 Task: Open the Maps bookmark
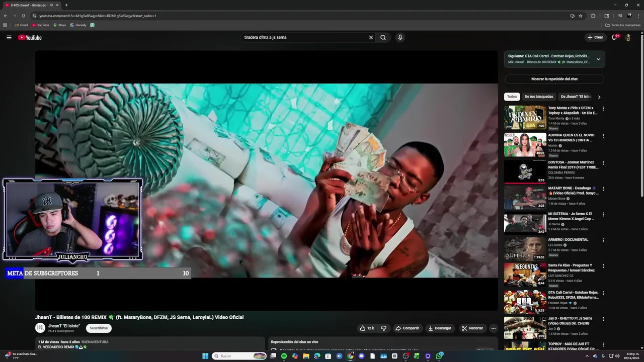pyautogui.click(x=59, y=25)
